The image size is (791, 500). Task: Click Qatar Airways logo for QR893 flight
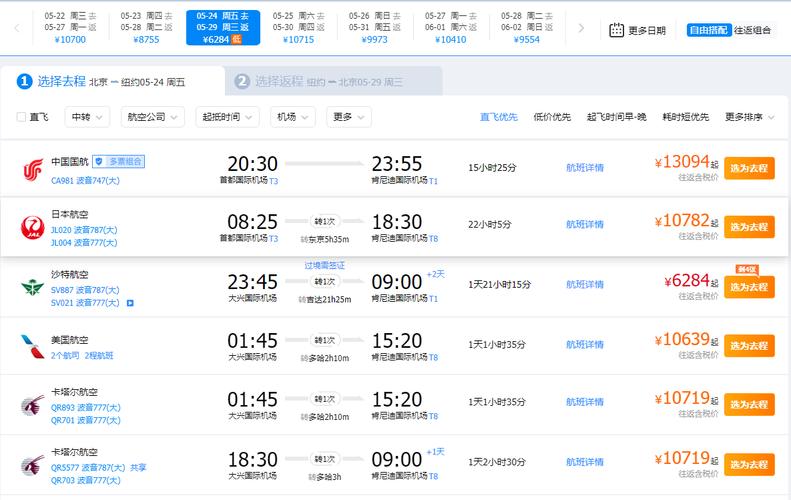pyautogui.click(x=33, y=405)
